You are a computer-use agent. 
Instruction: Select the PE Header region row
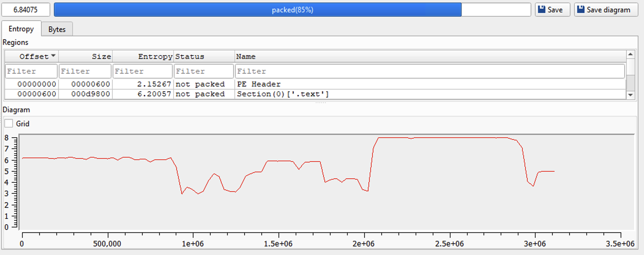(x=259, y=84)
